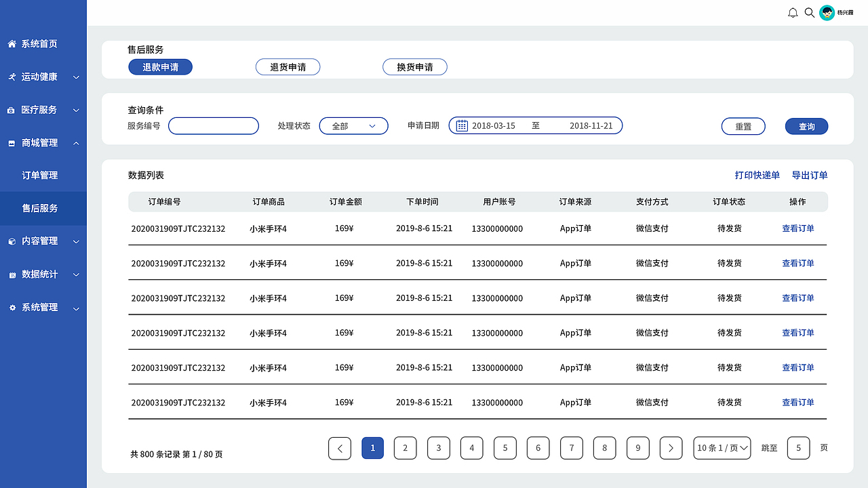Click the calendar icon in 申请日期
This screenshot has height=488, width=868.
(x=462, y=125)
